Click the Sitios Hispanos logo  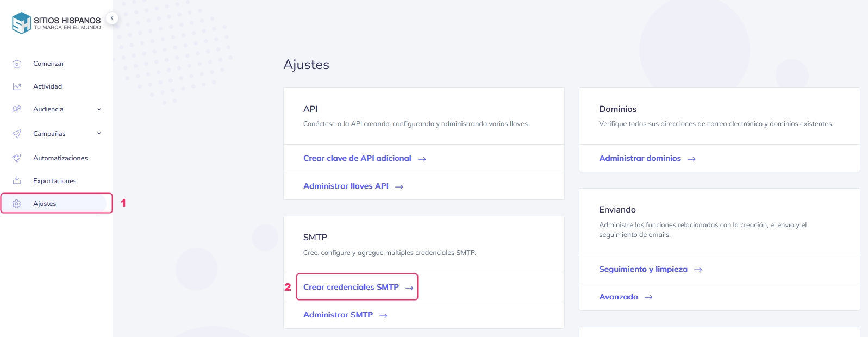[x=57, y=23]
